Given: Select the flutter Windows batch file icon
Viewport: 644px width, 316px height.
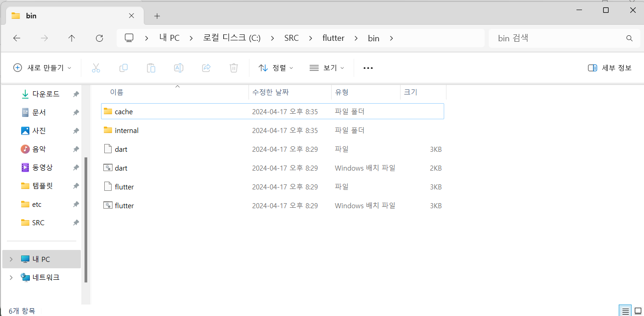Looking at the screenshot, I should click(x=108, y=205).
